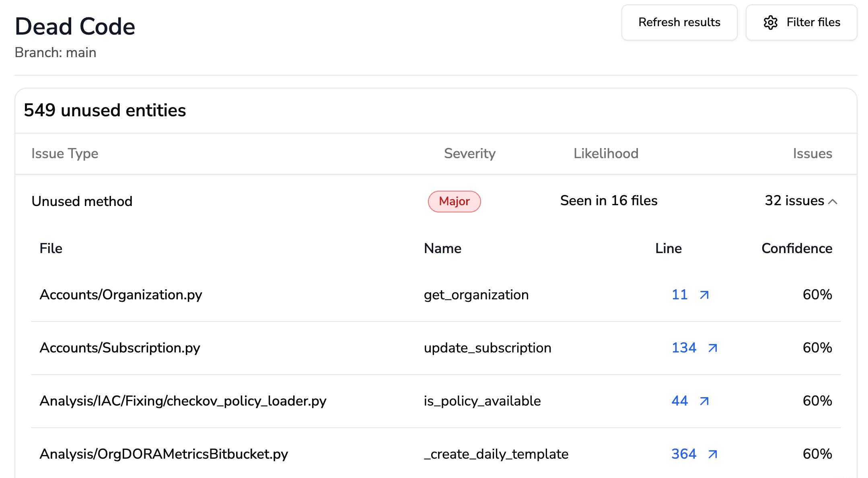Click the Likelihood column header
Image resolution: width=868 pixels, height=478 pixels.
(606, 154)
